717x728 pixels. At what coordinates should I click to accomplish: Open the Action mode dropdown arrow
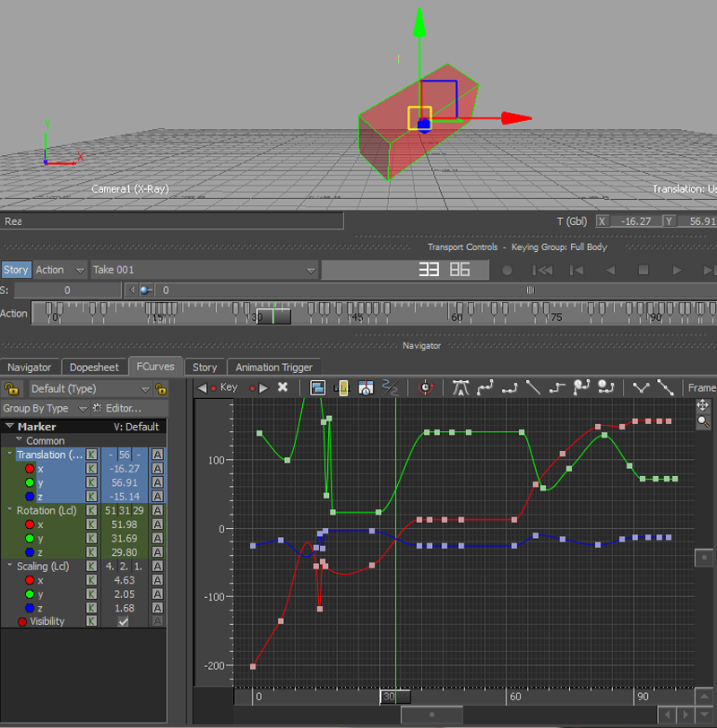pyautogui.click(x=81, y=270)
